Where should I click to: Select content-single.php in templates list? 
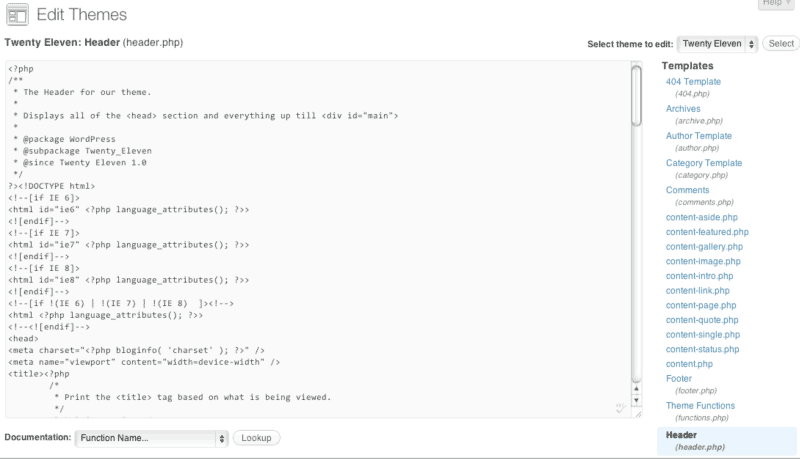[702, 335]
